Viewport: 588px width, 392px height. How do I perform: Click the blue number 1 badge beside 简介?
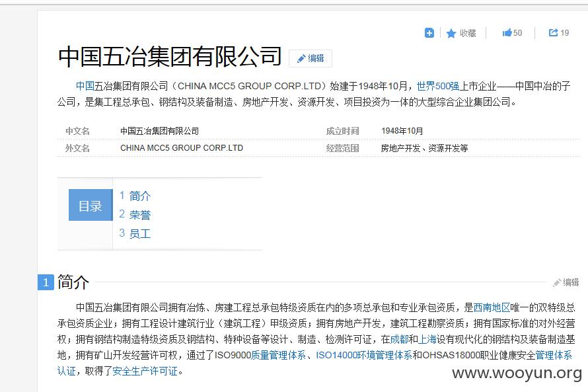pos(46,282)
